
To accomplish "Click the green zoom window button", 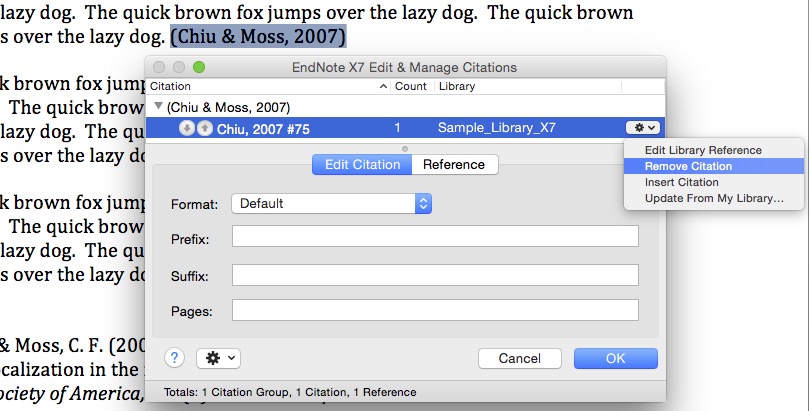I will 199,67.
